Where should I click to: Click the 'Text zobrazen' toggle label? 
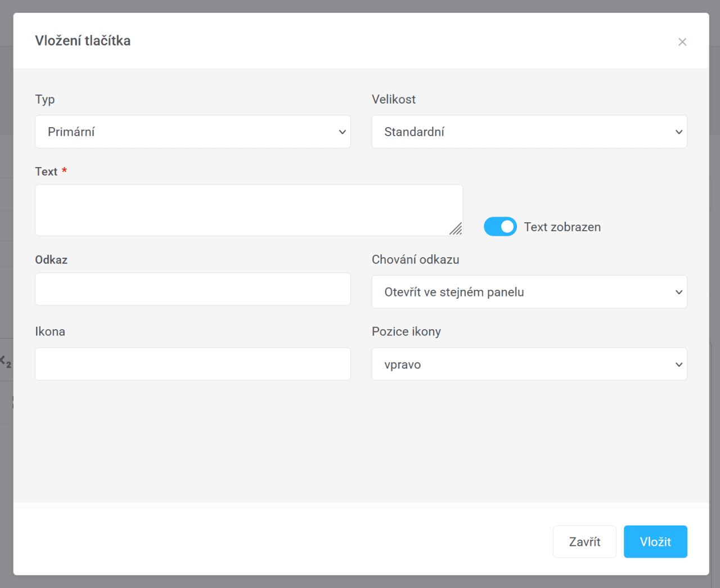click(562, 227)
